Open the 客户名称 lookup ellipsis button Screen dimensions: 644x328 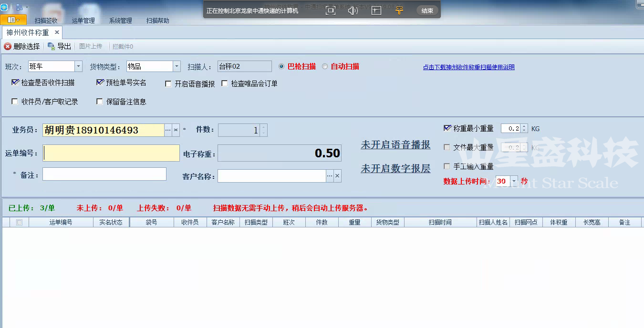pos(330,176)
